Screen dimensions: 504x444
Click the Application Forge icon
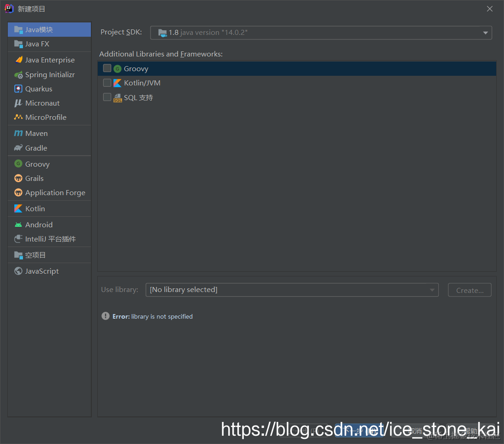(18, 192)
